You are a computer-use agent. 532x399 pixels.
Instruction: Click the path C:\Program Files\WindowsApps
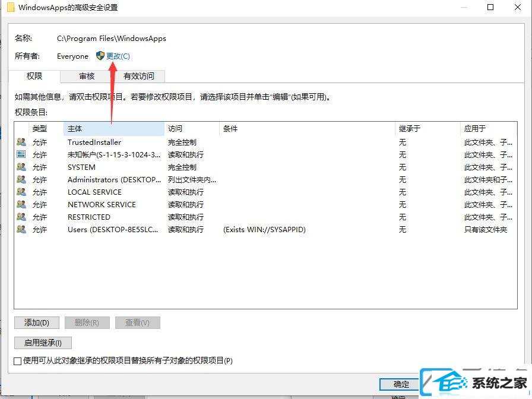click(112, 39)
